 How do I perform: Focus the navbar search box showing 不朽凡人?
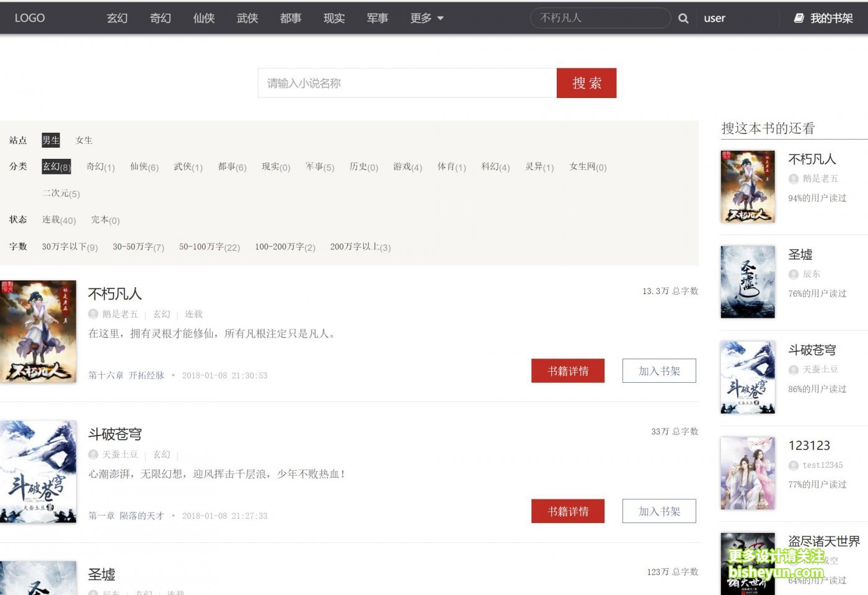click(600, 18)
